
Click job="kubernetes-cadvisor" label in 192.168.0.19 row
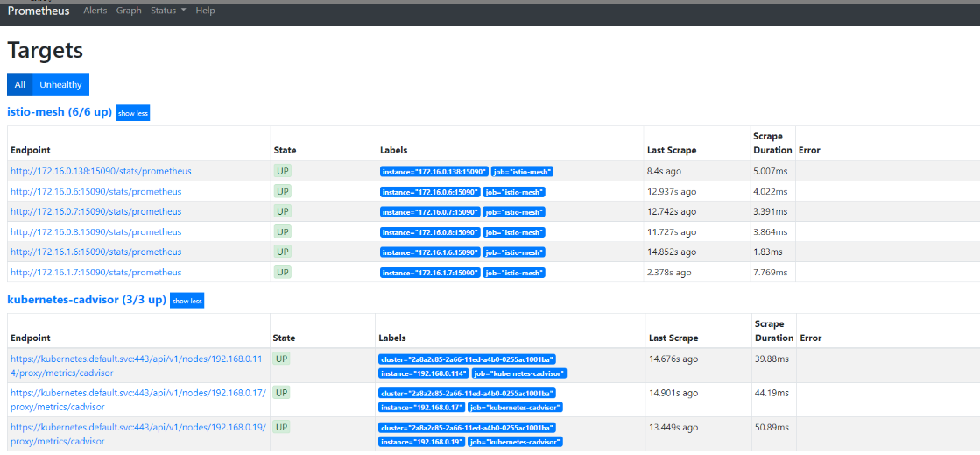[516, 441]
